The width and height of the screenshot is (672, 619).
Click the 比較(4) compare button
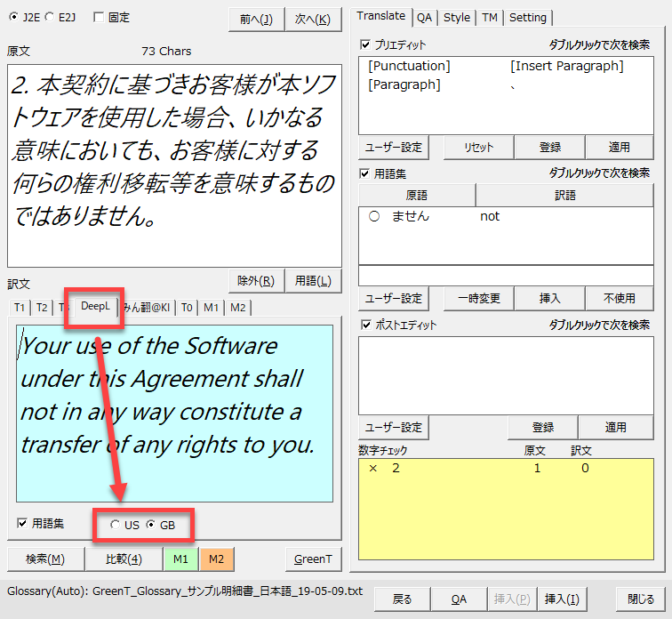(124, 559)
